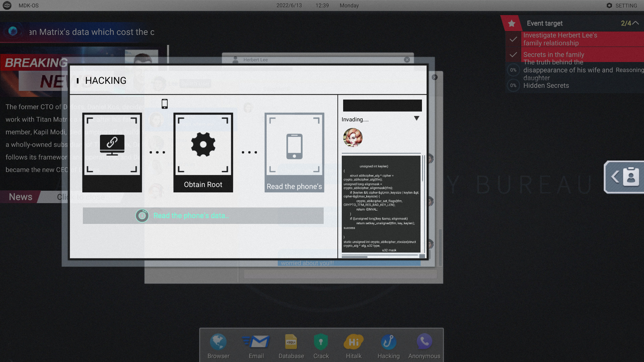
Task: Switch to the News tab
Action: click(x=20, y=197)
